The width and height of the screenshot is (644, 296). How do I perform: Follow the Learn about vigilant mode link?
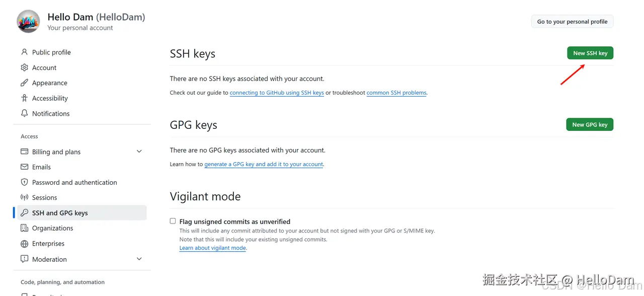click(212, 248)
